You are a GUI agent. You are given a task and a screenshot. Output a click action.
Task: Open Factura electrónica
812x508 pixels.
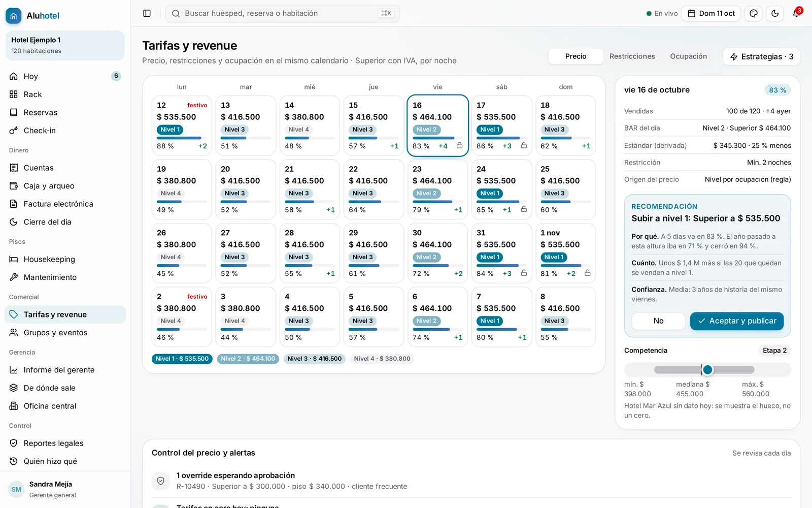click(x=65, y=204)
